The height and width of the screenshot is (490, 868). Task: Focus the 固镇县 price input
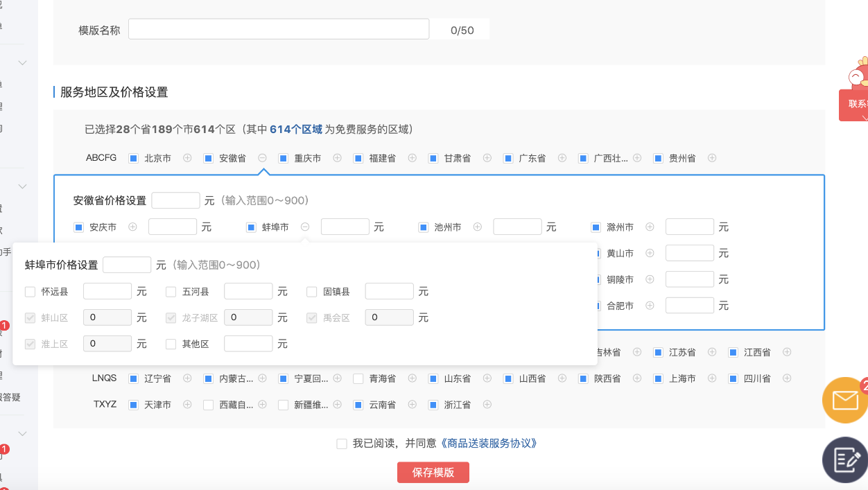click(x=390, y=292)
